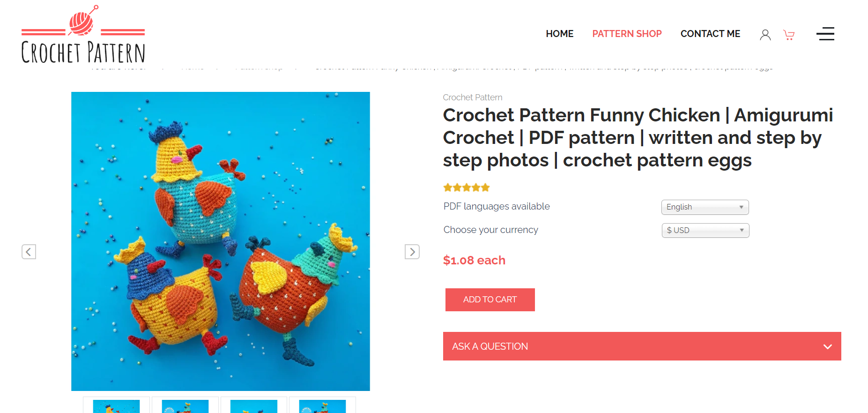Expand the Ask a Question section
Image resolution: width=868 pixels, height=413 pixels.
(x=490, y=346)
